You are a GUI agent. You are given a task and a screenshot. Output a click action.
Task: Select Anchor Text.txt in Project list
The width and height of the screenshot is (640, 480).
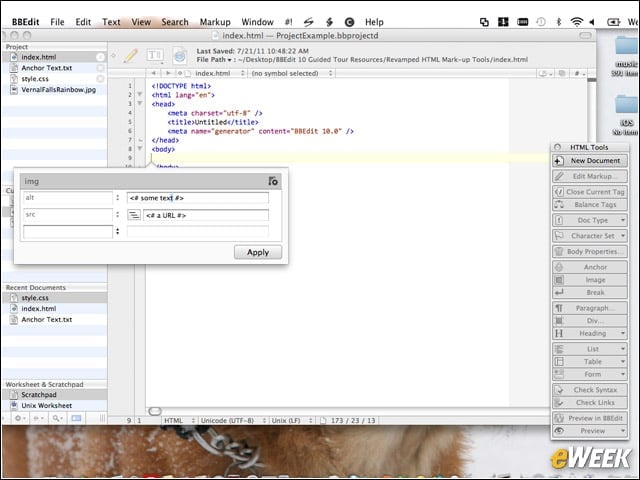(54, 68)
